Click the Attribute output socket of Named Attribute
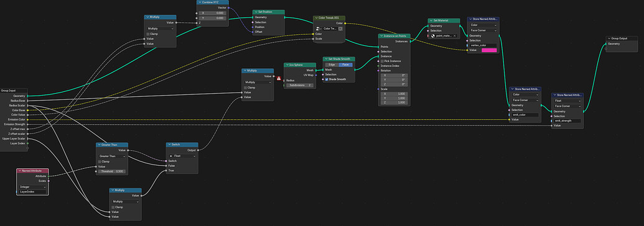The image size is (644, 226). (49, 176)
